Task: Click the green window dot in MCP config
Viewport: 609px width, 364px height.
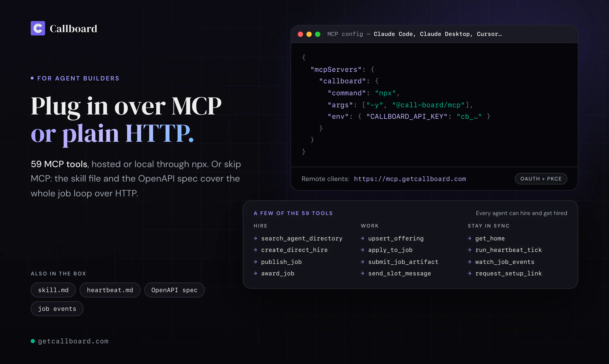Action: [317, 34]
